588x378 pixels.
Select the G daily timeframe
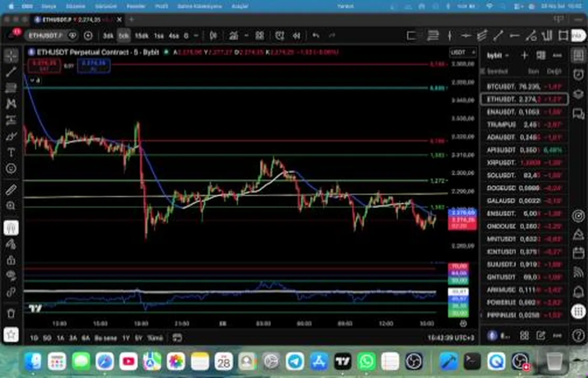coord(186,36)
